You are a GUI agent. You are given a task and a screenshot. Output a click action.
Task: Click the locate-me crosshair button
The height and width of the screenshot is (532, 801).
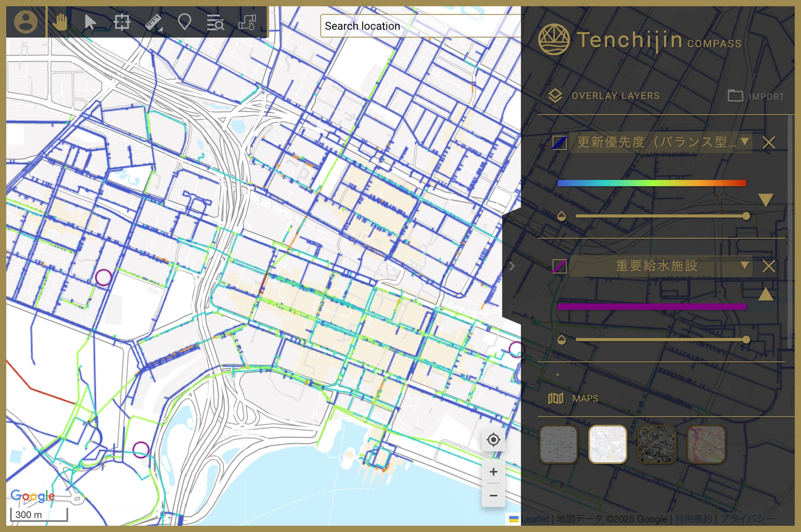point(493,440)
